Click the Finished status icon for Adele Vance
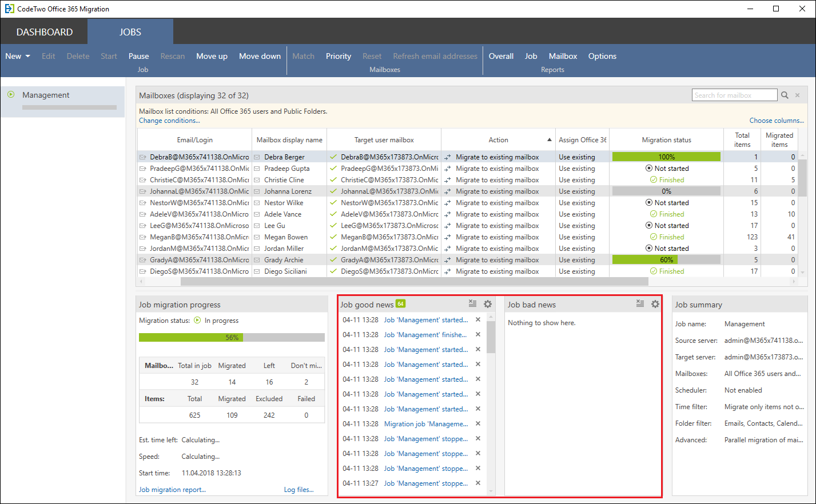Viewport: 816px width, 504px height. [654, 214]
